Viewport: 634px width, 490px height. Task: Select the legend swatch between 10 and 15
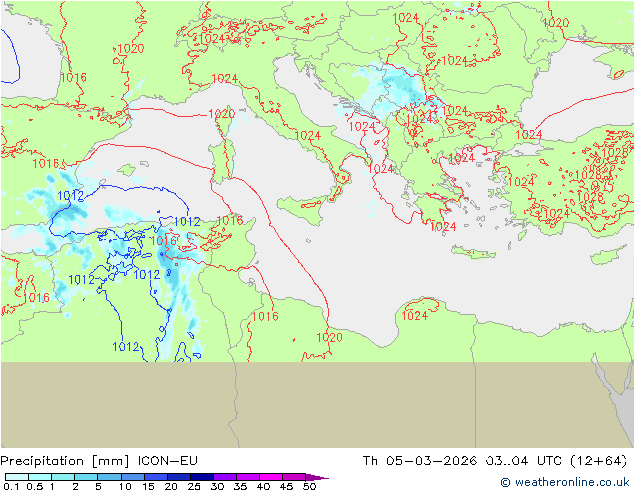(132, 477)
